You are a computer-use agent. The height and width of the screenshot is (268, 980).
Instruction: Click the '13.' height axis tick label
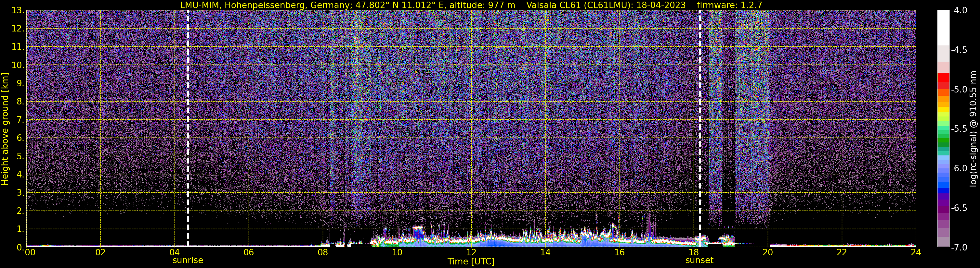[18, 11]
